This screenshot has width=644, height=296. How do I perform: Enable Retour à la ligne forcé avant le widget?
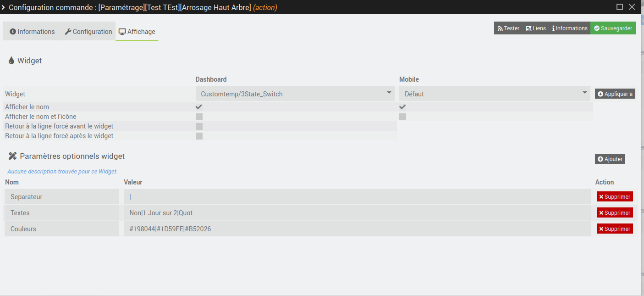coord(199,126)
